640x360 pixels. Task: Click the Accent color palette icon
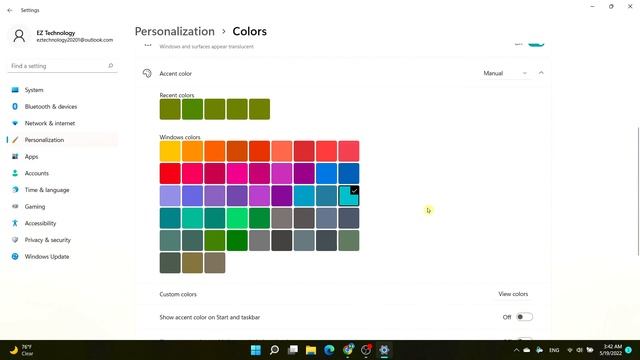(147, 73)
